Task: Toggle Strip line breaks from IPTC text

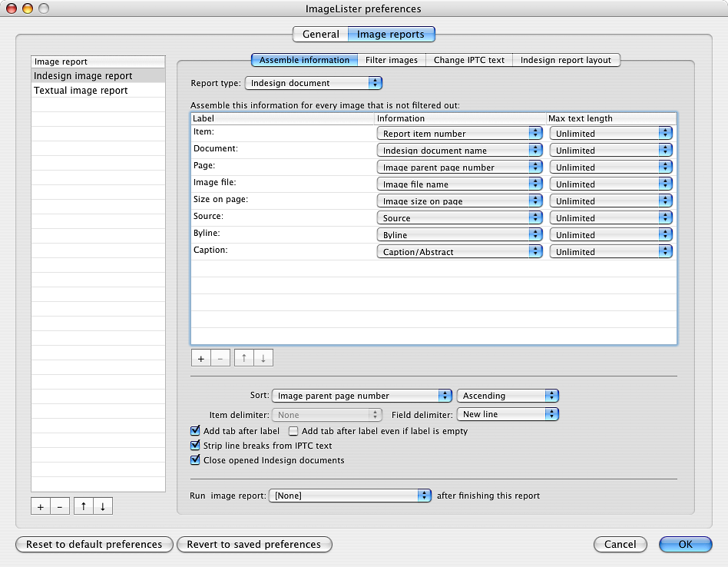Action: [x=196, y=446]
